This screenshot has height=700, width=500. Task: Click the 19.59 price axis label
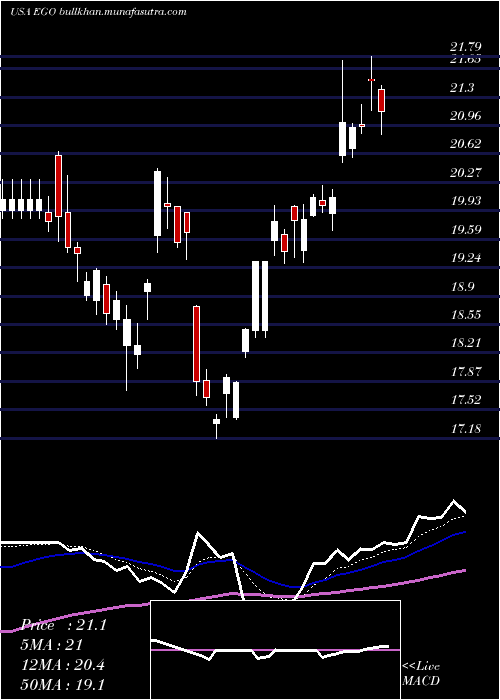(x=466, y=230)
